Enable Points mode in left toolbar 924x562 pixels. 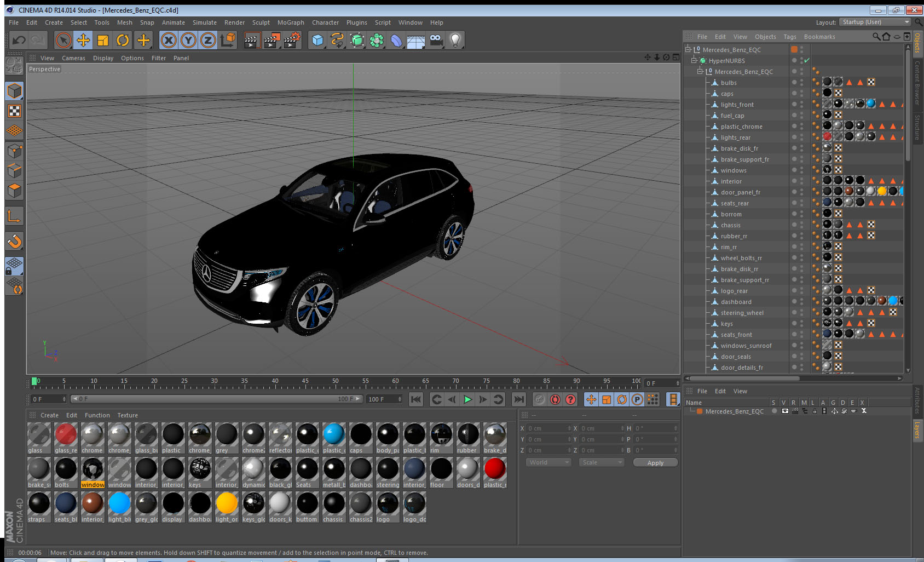[x=14, y=151]
